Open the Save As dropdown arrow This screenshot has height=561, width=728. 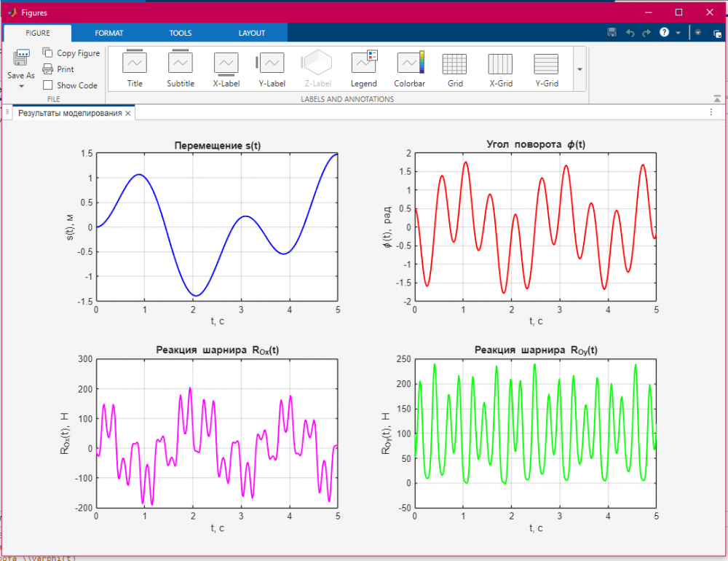click(21, 86)
